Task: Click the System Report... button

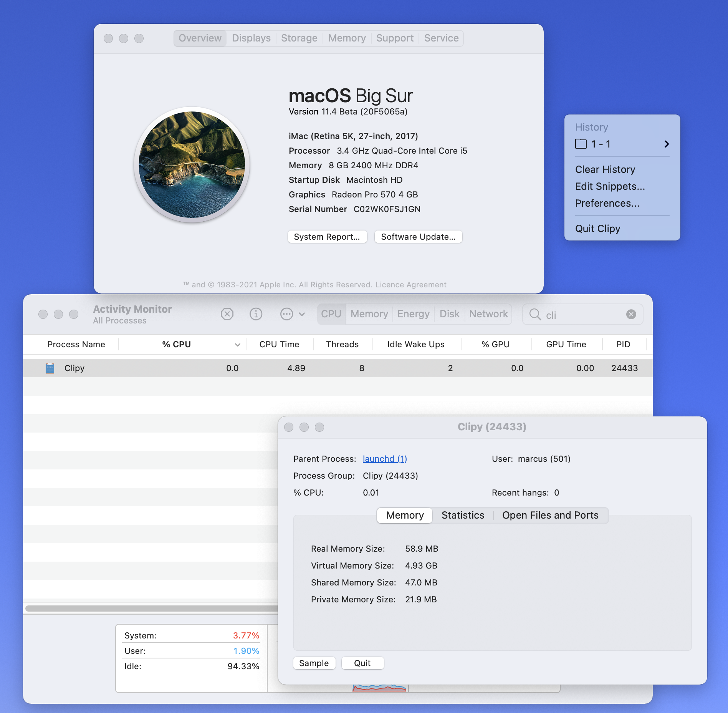Action: 327,237
